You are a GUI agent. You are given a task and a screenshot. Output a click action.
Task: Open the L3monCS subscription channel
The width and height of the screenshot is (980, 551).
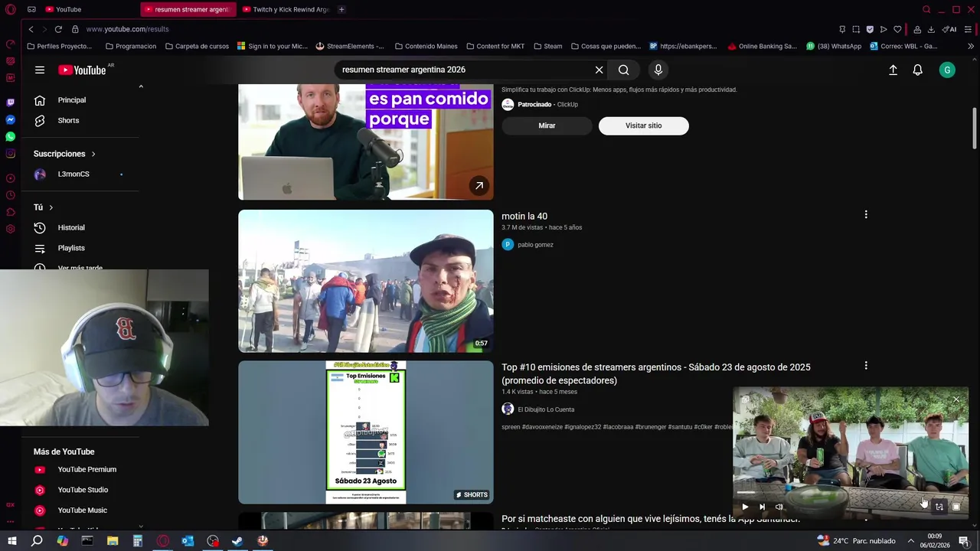click(73, 174)
